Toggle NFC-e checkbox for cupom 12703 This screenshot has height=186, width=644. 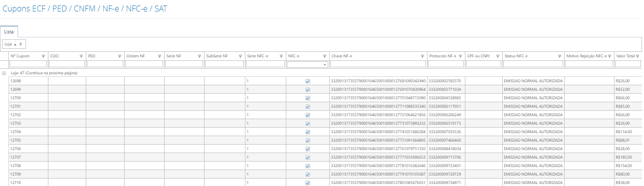[307, 124]
